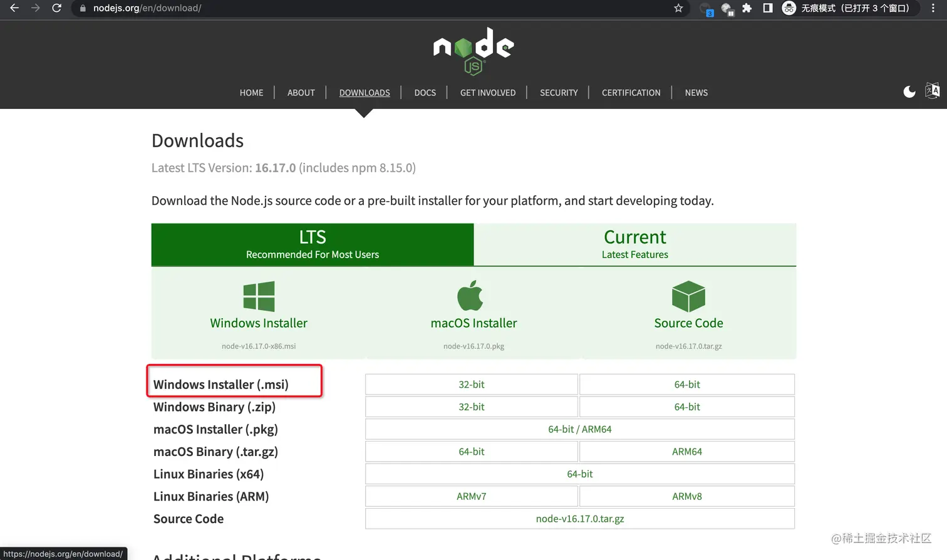Click the "Windows Binary (.zip)" row label
This screenshot has height=560, width=947.
214,407
